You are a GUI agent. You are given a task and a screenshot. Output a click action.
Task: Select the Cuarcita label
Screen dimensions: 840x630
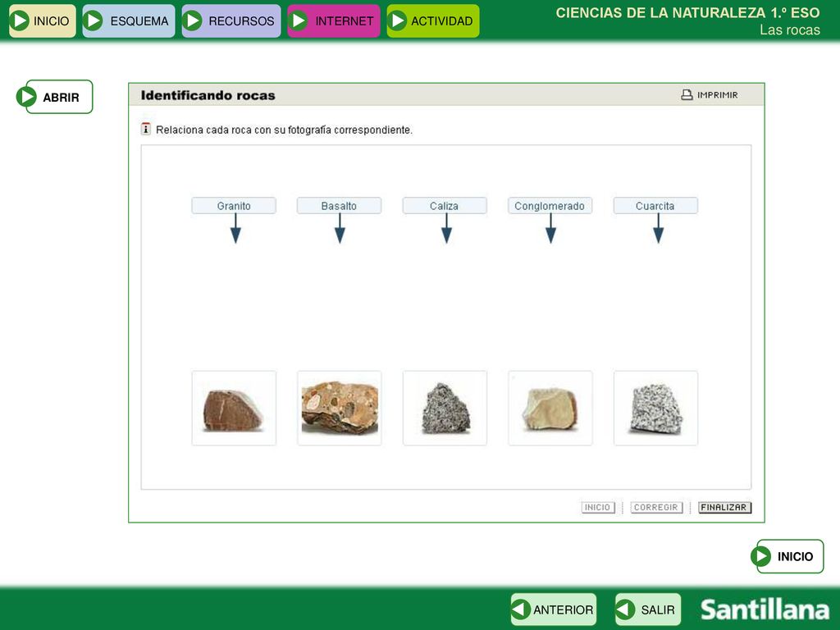pyautogui.click(x=655, y=206)
